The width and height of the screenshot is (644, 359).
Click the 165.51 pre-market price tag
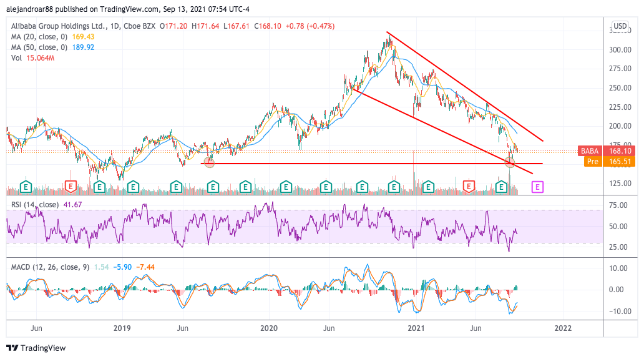point(620,162)
